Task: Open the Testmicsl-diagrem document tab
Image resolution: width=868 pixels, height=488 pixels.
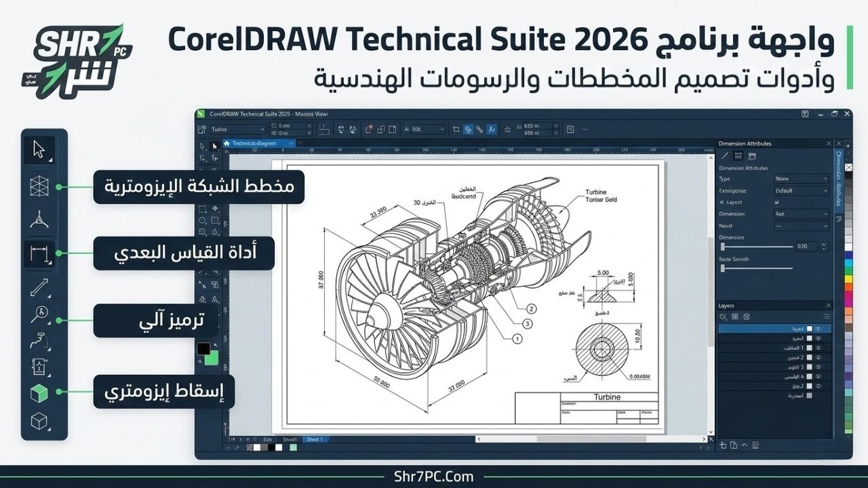Action: 260,144
